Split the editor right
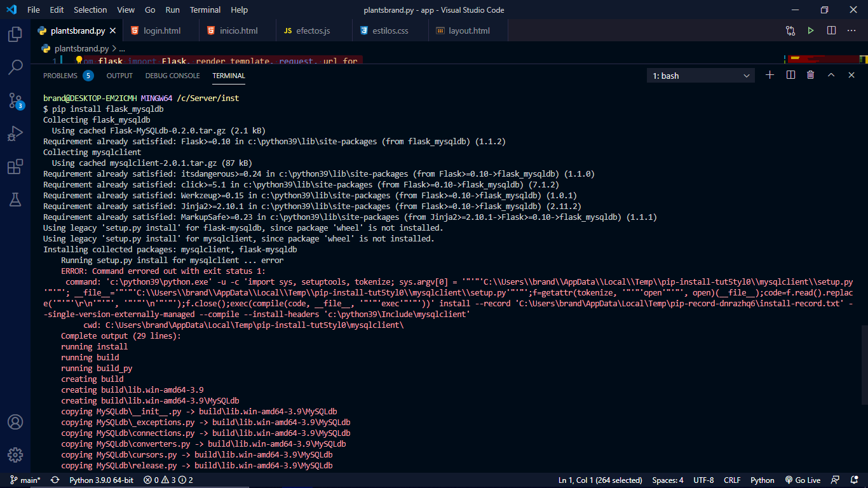 [831, 30]
